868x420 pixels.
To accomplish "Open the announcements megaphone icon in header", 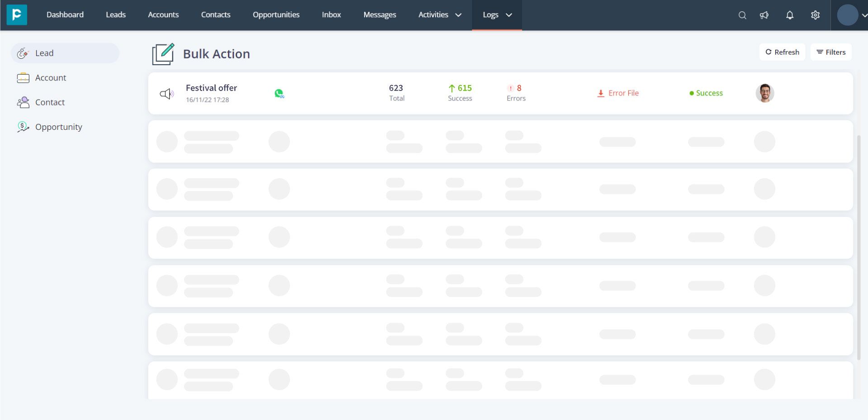I will pyautogui.click(x=764, y=15).
